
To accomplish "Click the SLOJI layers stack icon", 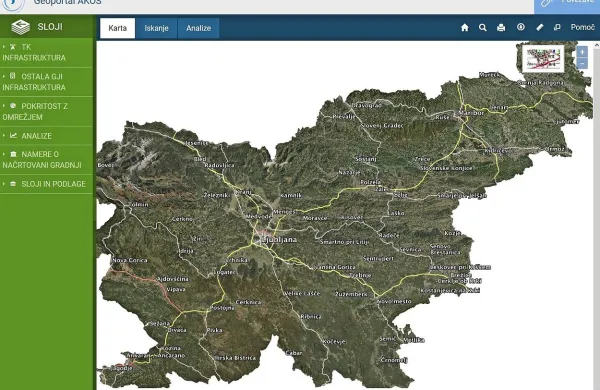I will tap(20, 27).
